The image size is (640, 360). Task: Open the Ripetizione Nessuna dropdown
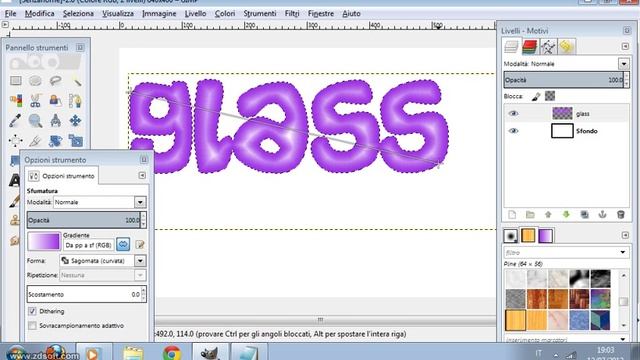[x=140, y=275]
